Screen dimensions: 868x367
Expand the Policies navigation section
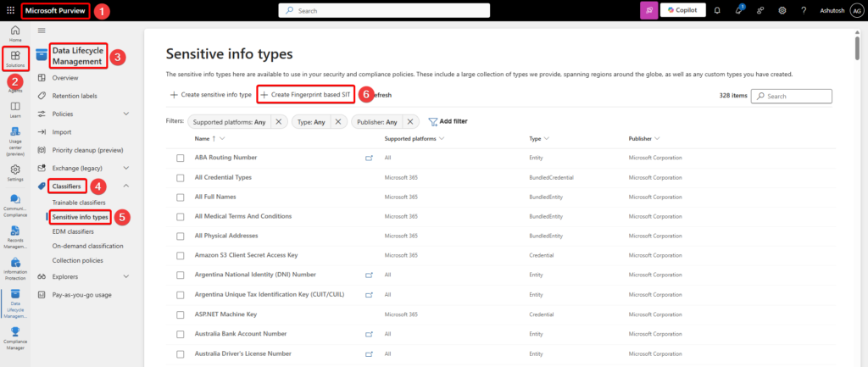(126, 114)
